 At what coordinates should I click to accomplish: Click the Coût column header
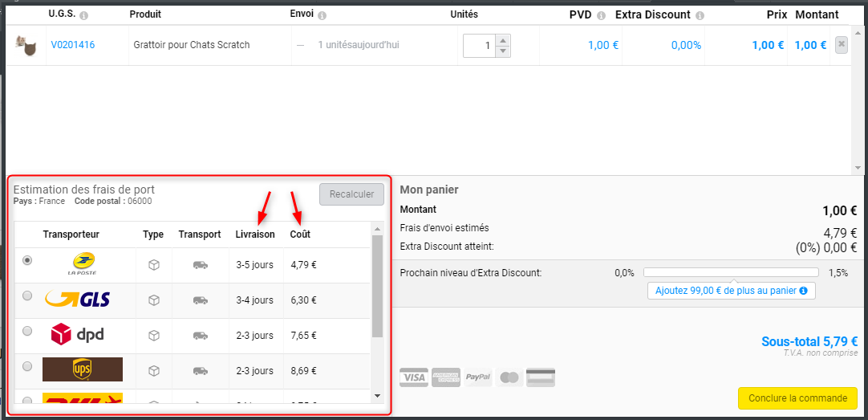click(x=300, y=234)
